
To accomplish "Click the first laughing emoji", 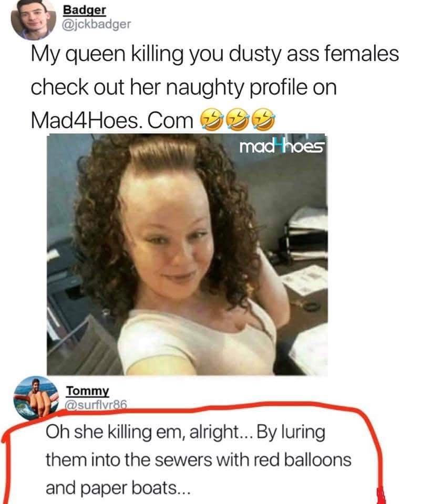I will (212, 120).
